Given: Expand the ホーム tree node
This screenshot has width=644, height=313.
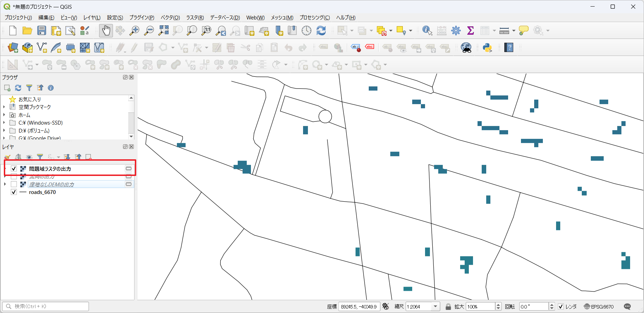Looking at the screenshot, I should 4,115.
